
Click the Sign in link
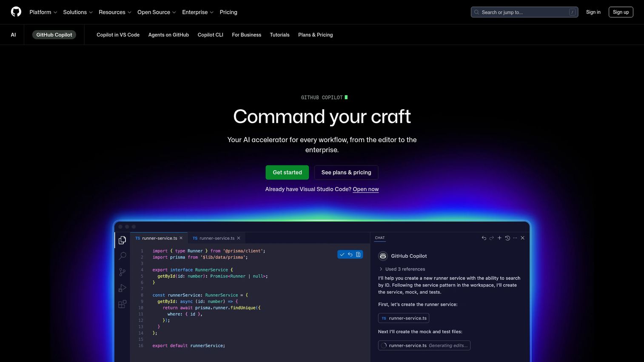pos(593,12)
